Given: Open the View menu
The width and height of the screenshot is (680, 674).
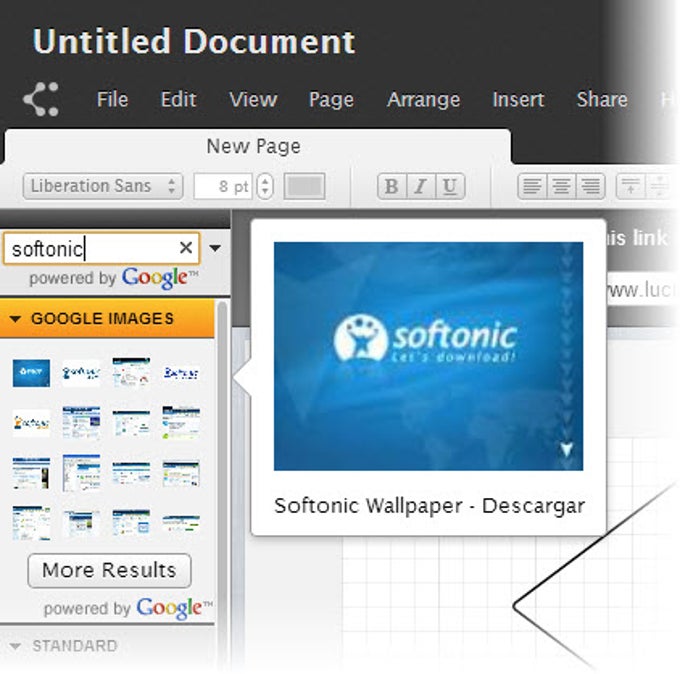Looking at the screenshot, I should (x=253, y=99).
